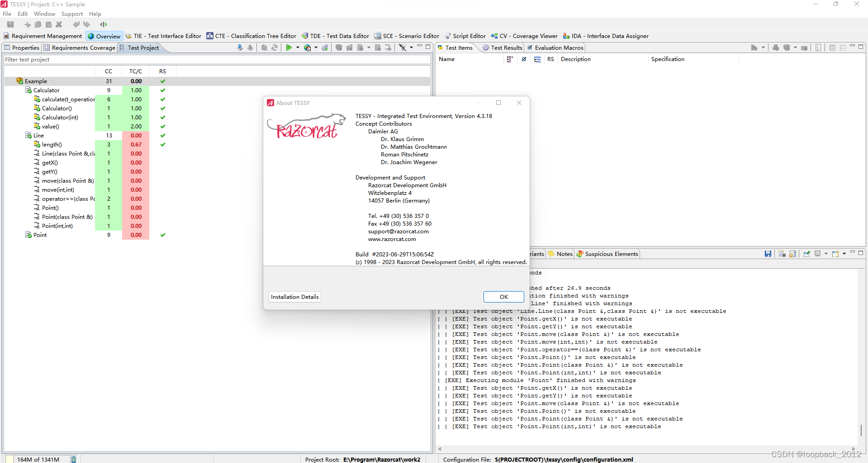Viewport: 868px width, 463px height.
Task: Open the Notes tab
Action: point(560,254)
